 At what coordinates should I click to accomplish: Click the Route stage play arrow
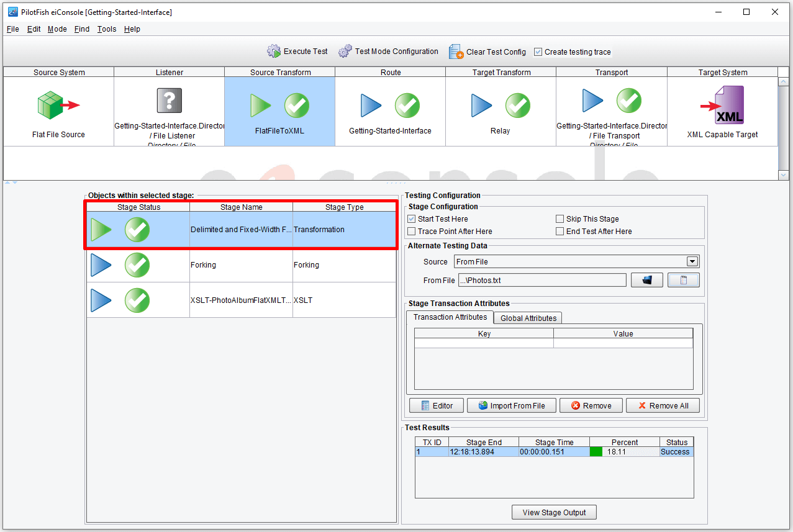371,106
